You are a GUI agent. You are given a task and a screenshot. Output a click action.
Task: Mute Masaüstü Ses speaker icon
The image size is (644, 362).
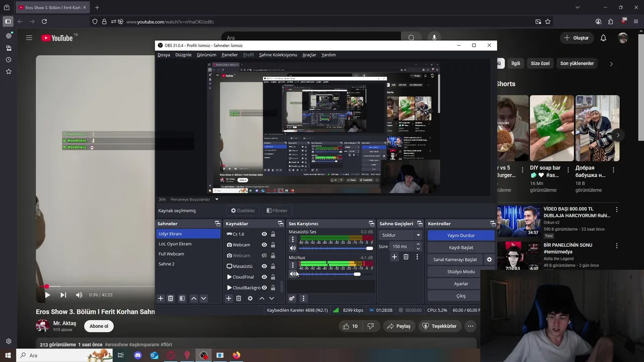[293, 248]
